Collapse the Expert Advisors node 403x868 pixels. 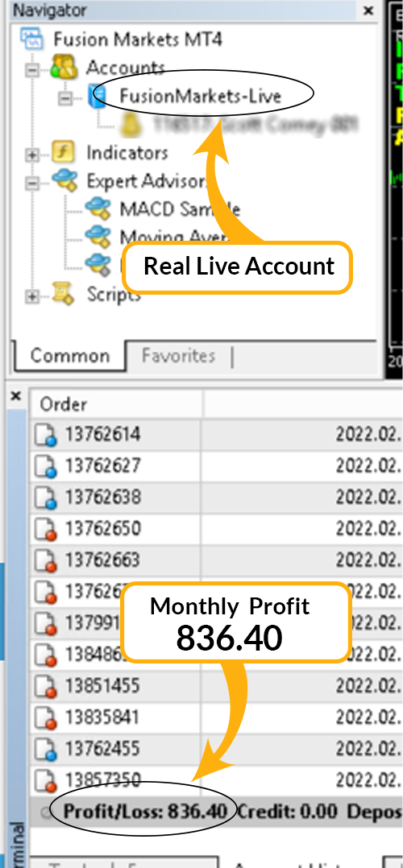coord(33,184)
